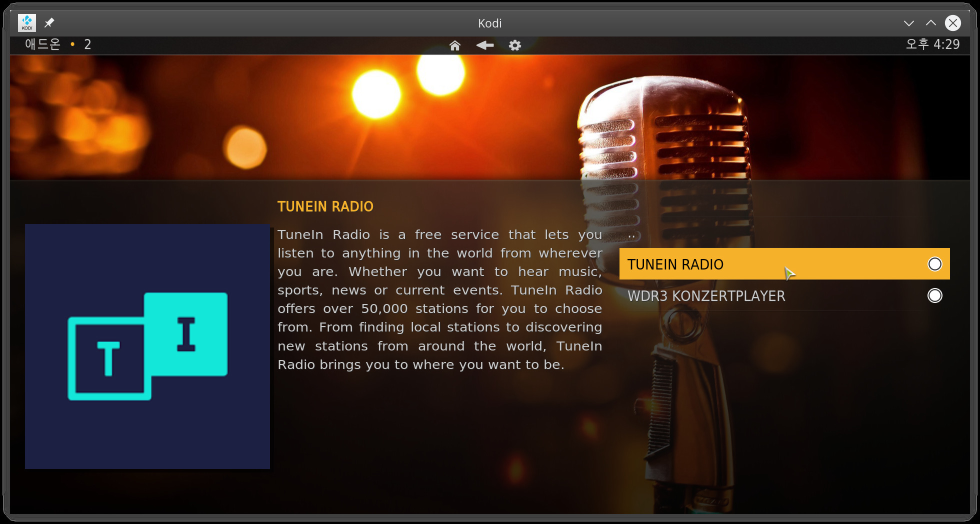This screenshot has width=980, height=524.
Task: Select WDR3 KONZERTPLAYER add-on entry
Action: (784, 295)
